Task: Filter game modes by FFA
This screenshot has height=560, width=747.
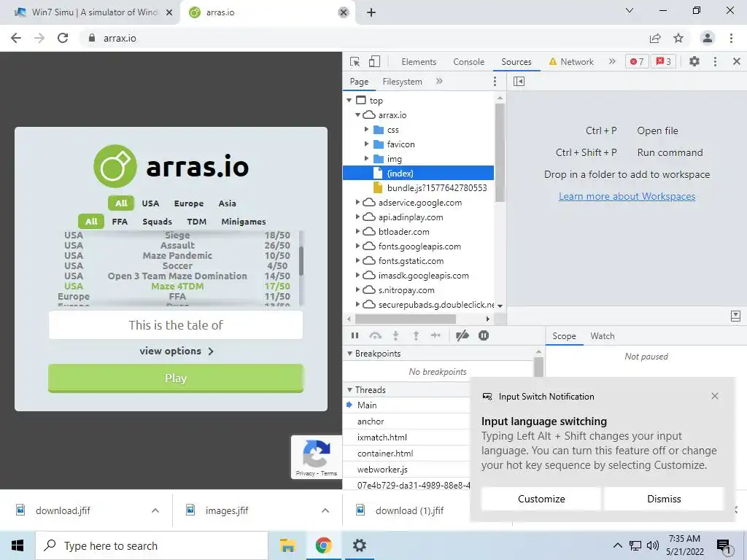Action: pos(120,222)
